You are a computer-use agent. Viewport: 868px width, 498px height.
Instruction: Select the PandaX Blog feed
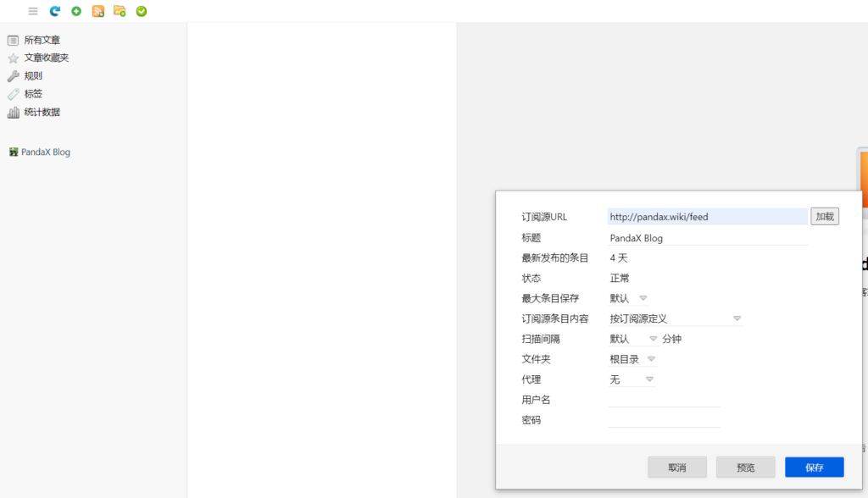click(x=46, y=152)
